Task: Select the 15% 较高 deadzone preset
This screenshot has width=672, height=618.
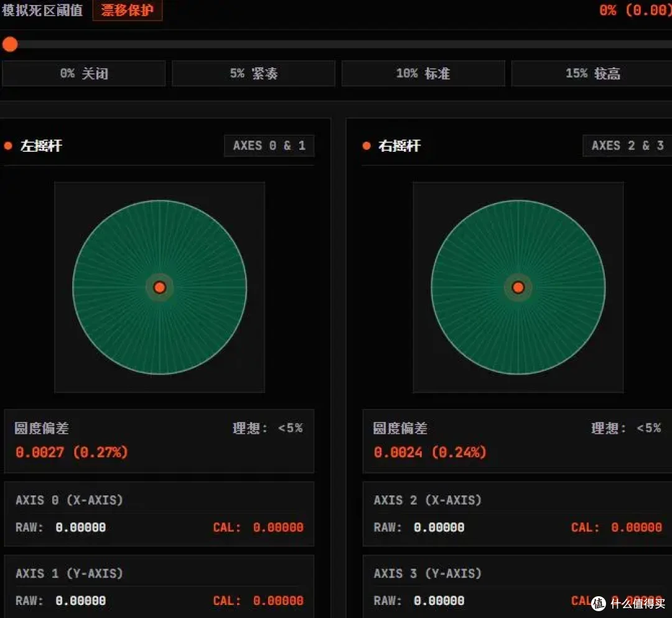Action: [x=592, y=73]
